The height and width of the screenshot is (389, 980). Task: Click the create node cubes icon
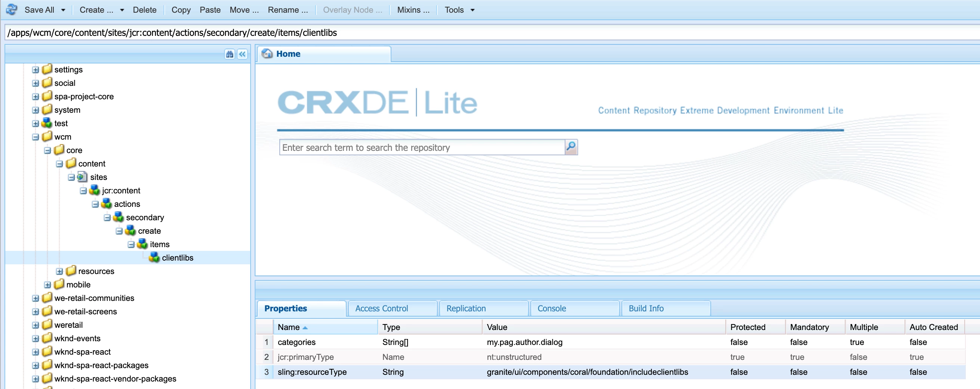tap(130, 230)
